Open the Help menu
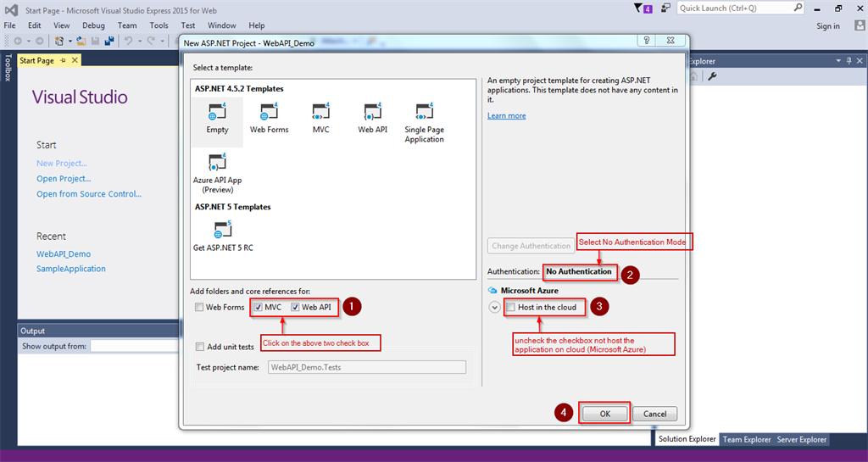This screenshot has height=462, width=868. [x=257, y=25]
